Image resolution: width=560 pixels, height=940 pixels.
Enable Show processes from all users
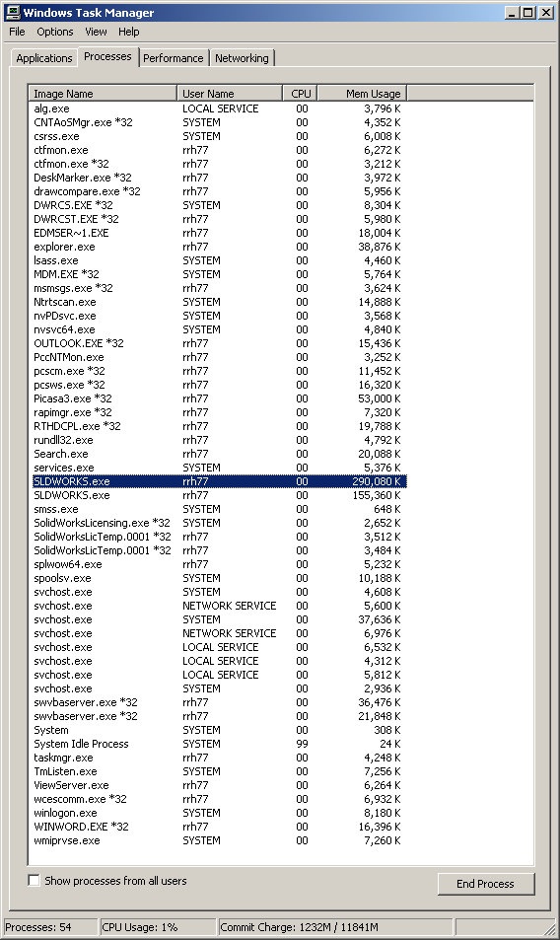[35, 881]
